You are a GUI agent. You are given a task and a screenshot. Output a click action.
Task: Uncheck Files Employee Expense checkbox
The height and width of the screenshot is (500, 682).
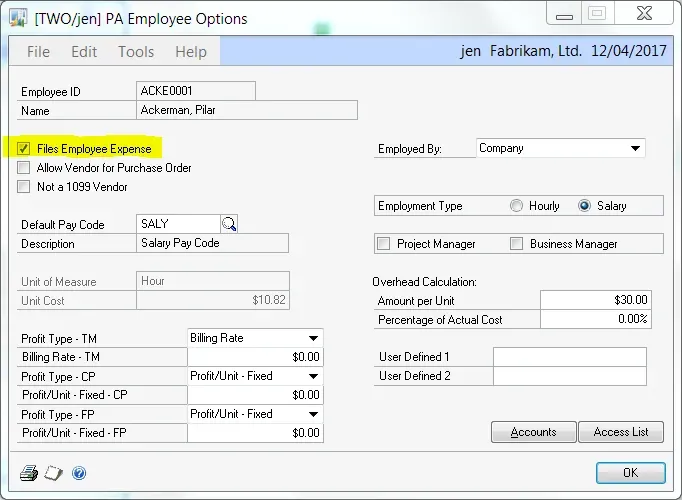24,149
